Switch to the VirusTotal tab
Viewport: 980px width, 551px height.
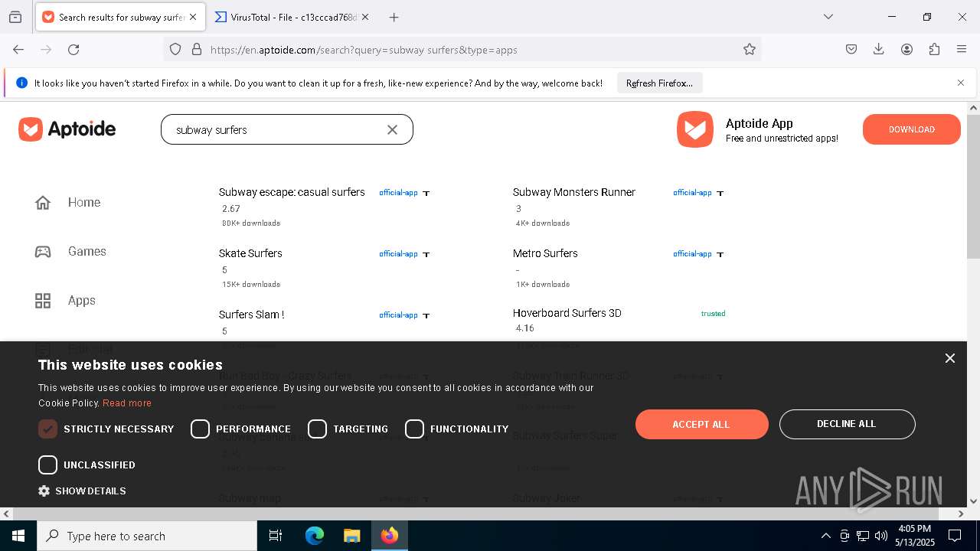pos(292,17)
